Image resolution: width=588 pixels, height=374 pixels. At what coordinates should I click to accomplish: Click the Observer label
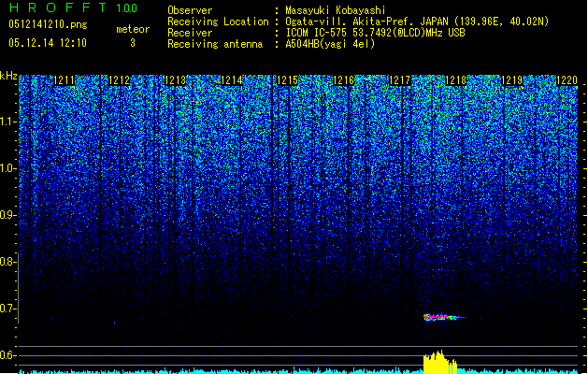(190, 10)
